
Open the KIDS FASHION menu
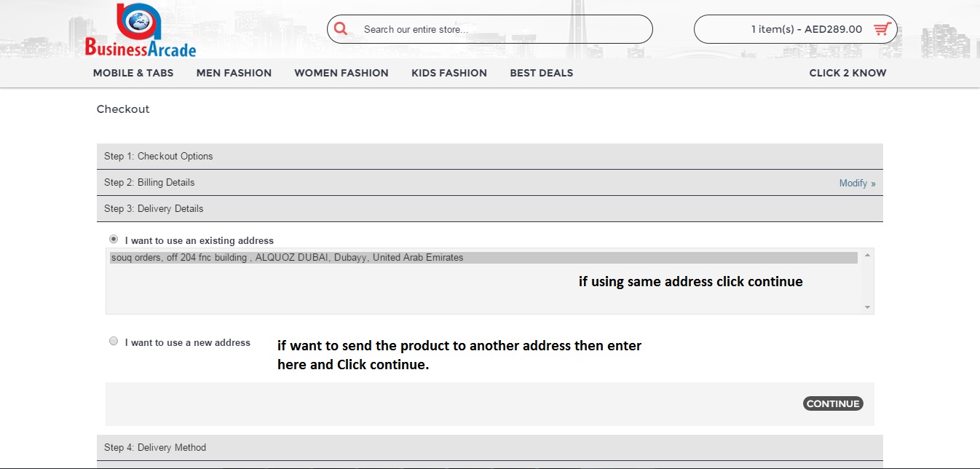pos(449,73)
